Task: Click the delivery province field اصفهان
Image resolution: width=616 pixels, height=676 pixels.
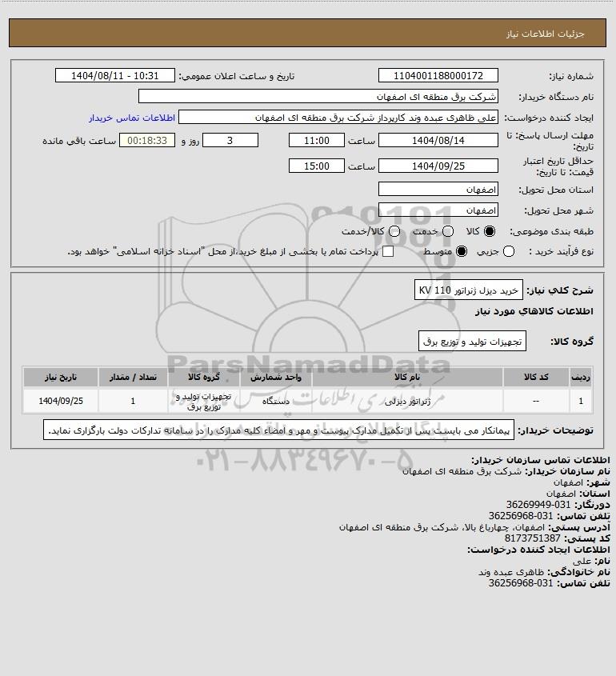Action: click(x=438, y=190)
